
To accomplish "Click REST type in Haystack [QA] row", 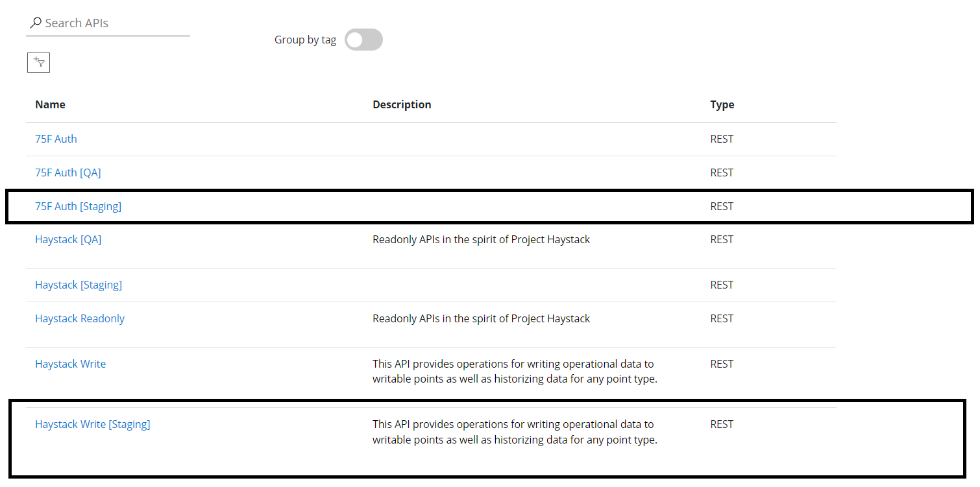I will pos(722,239).
